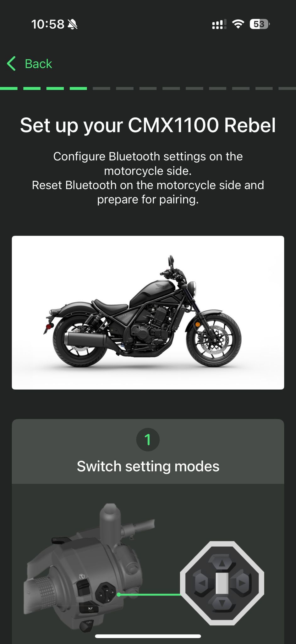Tap the home indicator bar
Image resolution: width=296 pixels, height=644 pixels.
[148, 636]
